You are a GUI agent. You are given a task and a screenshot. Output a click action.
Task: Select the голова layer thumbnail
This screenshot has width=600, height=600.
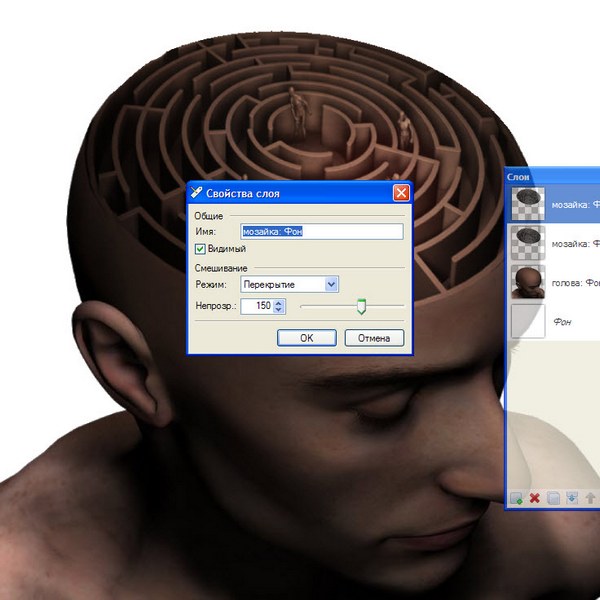coord(528,282)
